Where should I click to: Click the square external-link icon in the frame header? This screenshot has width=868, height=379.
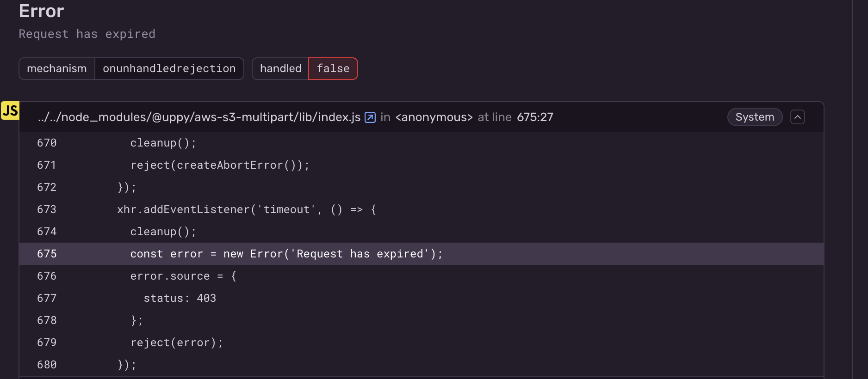coord(370,117)
